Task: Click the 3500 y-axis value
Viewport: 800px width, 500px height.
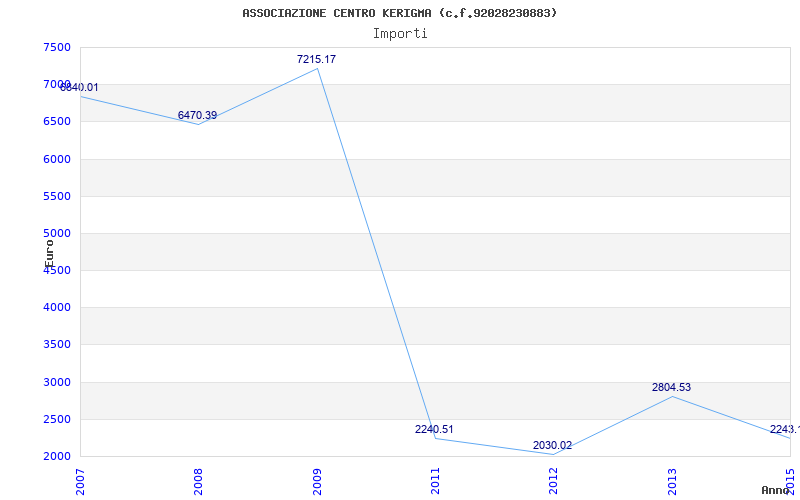Action: tap(57, 344)
